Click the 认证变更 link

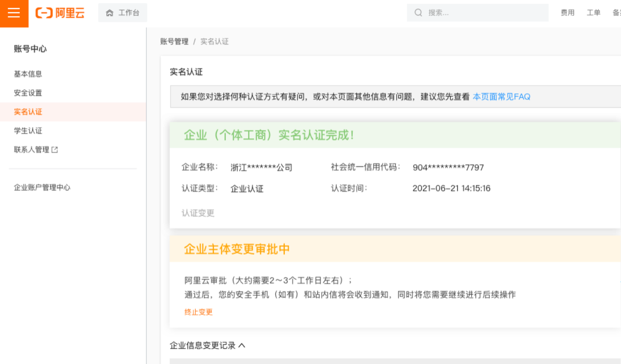click(198, 213)
